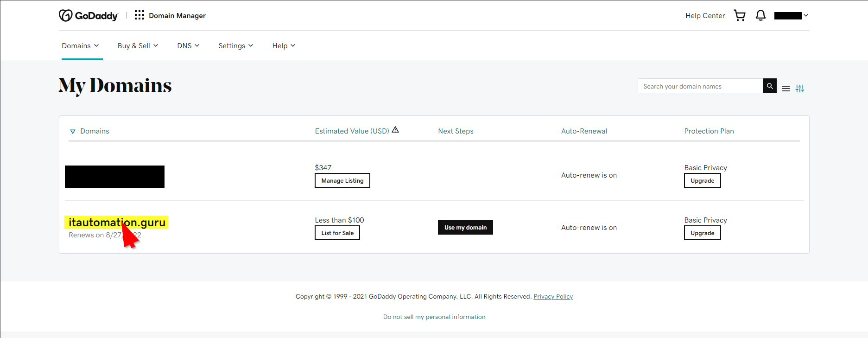
Task: Click Upgrade in the $347 domain row
Action: (703, 180)
